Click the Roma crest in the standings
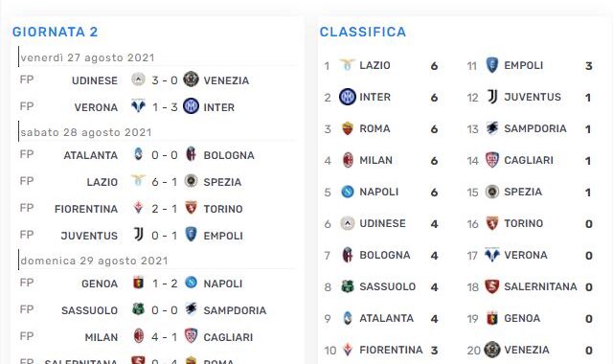This screenshot has width=613, height=364. [347, 128]
